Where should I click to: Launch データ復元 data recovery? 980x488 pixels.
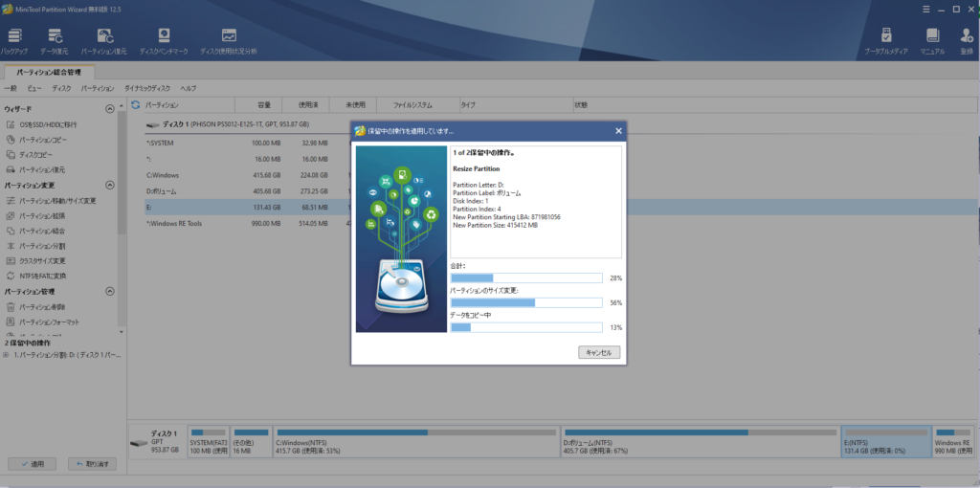pyautogui.click(x=55, y=41)
